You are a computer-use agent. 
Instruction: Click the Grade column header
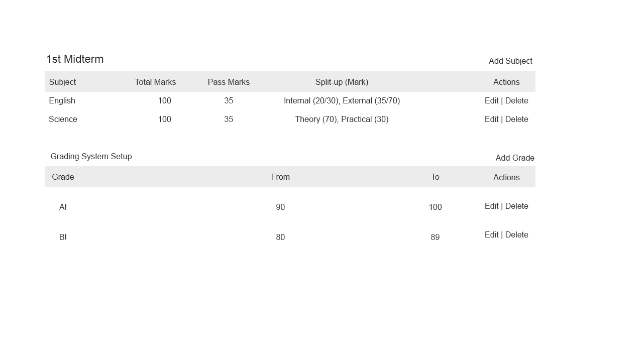[63, 177]
